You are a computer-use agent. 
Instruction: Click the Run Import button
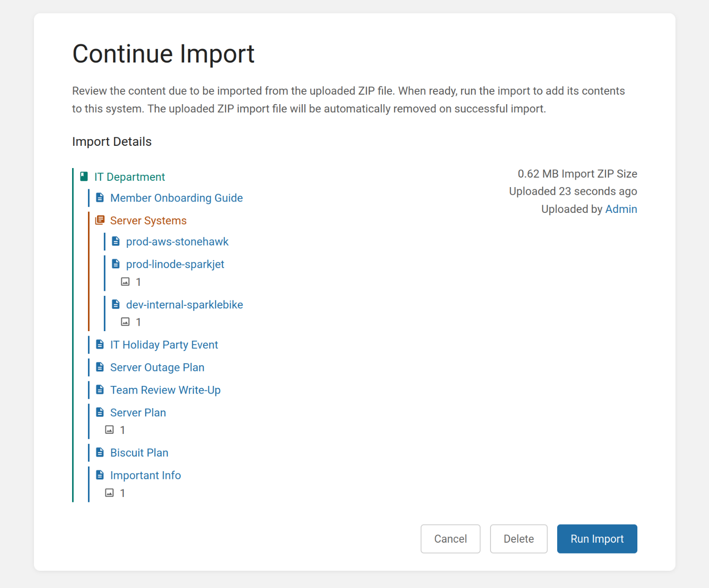click(597, 539)
